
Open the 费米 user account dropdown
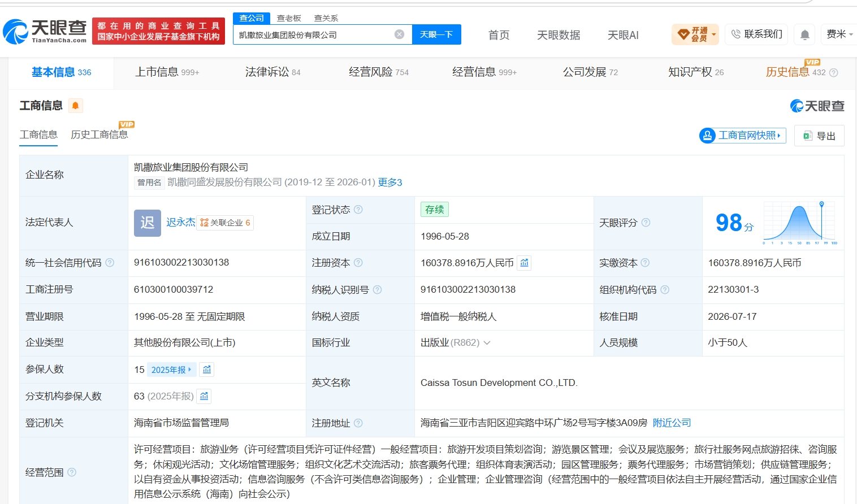pyautogui.click(x=839, y=34)
